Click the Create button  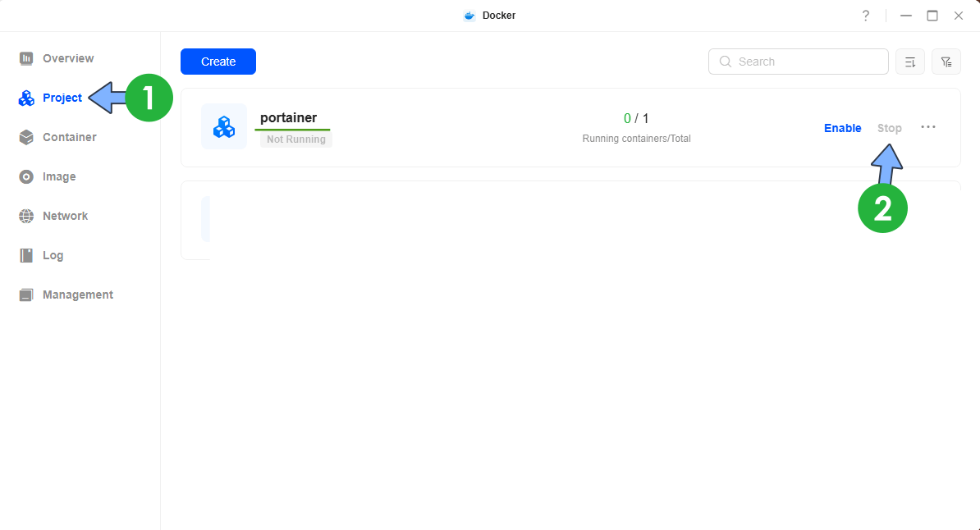pos(218,62)
